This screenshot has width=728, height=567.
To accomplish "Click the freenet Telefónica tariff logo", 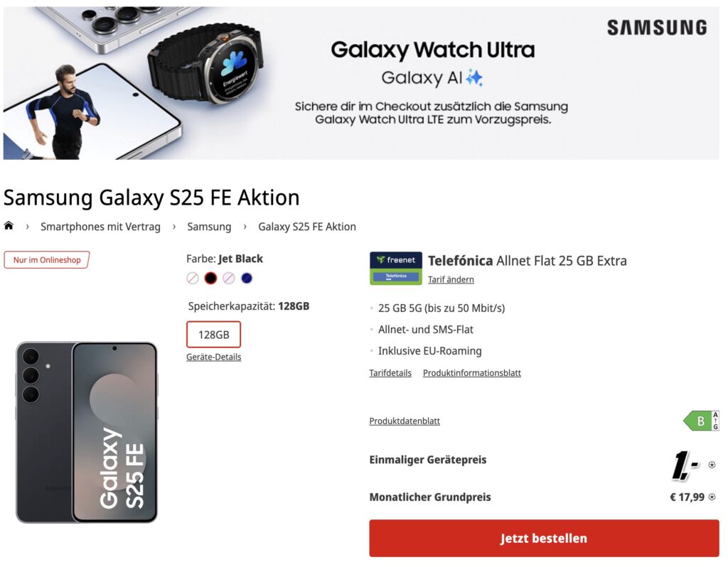I will click(396, 269).
